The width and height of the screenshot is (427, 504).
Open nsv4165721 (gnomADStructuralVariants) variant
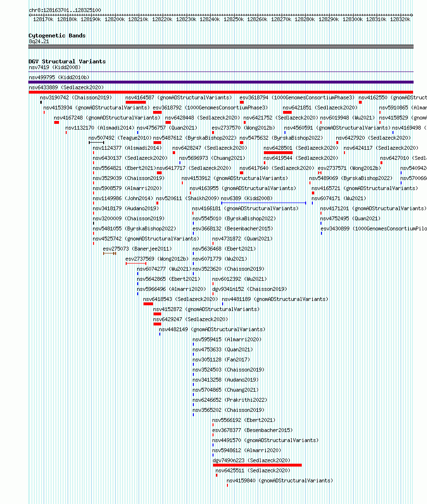[365, 188]
